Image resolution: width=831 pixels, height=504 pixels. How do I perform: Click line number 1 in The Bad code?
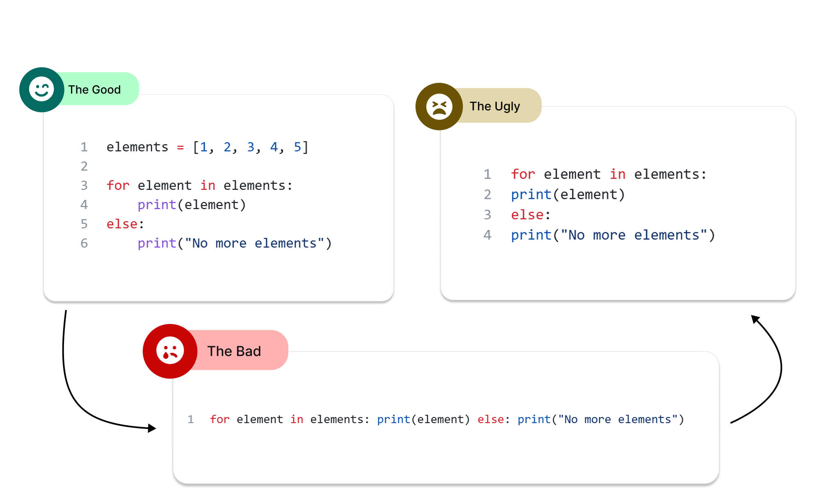[x=191, y=419]
